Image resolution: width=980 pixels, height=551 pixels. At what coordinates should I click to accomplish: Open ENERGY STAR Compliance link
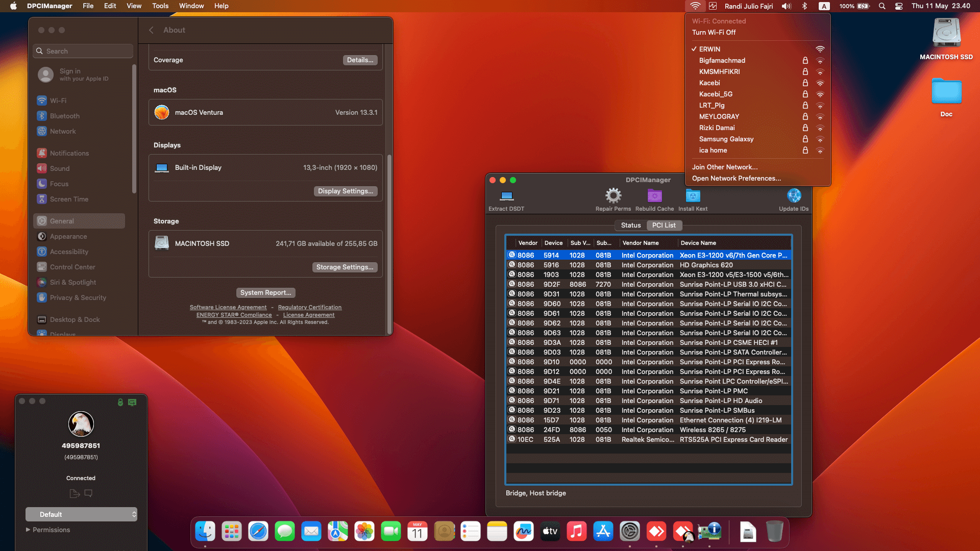coord(234,315)
